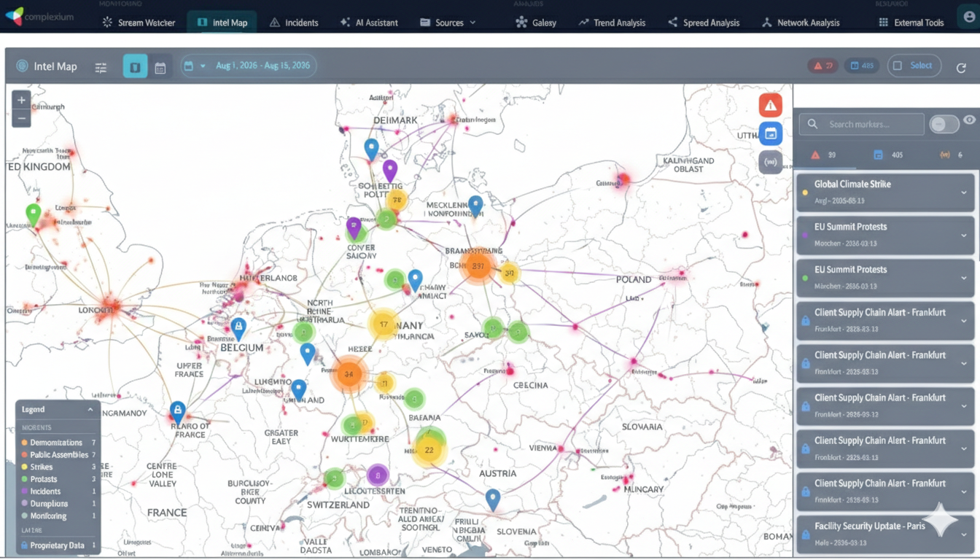Expand the Global Climate Strike entry
Image resolution: width=980 pixels, height=560 pixels.
pyautogui.click(x=963, y=192)
